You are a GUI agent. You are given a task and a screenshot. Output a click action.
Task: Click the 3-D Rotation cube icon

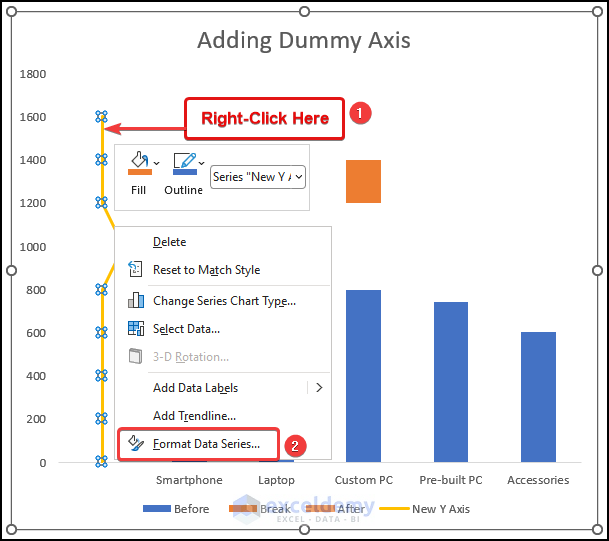[x=135, y=356]
